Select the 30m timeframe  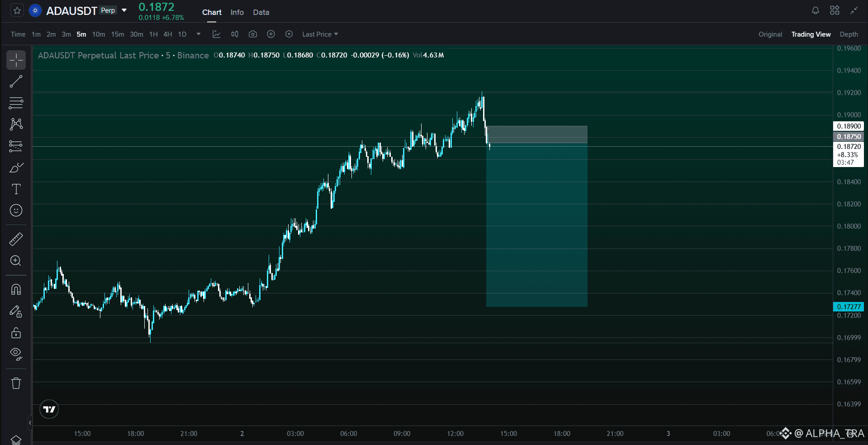point(137,34)
